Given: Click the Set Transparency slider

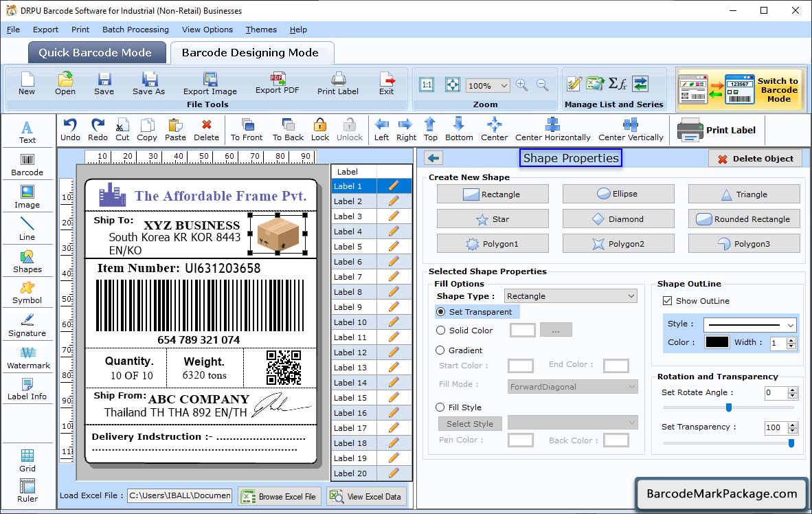Looking at the screenshot, I should click(x=728, y=443).
